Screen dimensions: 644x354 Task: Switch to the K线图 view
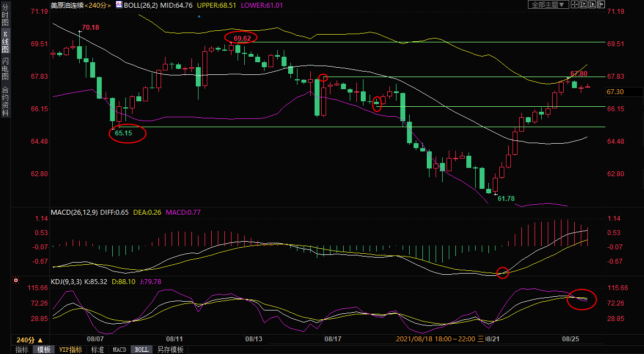pos(5,41)
